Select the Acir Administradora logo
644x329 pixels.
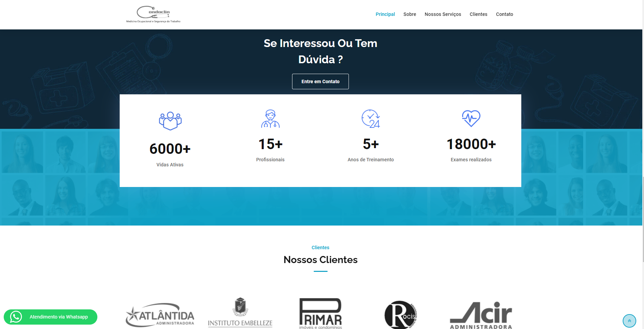click(x=481, y=315)
